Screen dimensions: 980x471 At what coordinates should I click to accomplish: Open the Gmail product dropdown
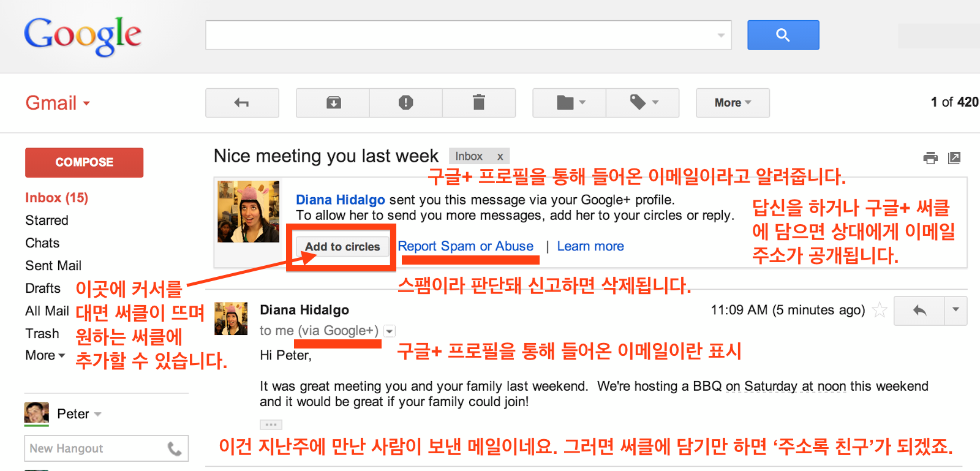pos(58,103)
